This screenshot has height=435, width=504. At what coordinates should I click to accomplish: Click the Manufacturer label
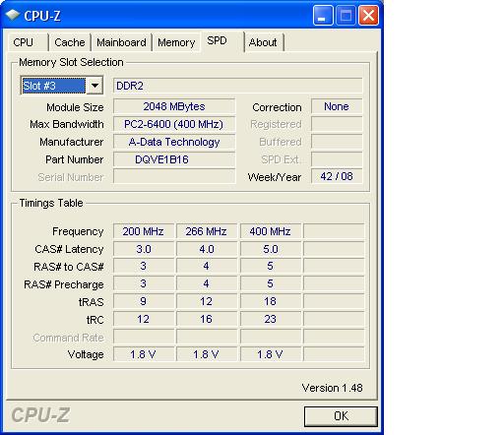click(72, 142)
